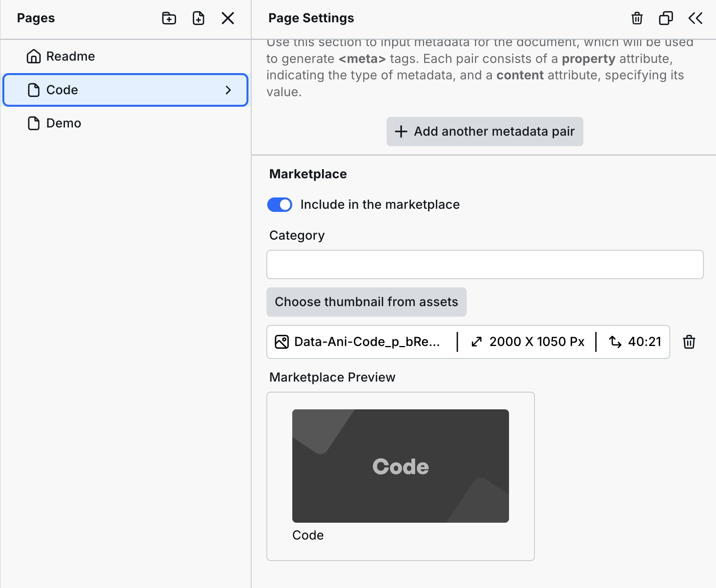
Task: Click the 40:21 aspect ratio value
Action: pyautogui.click(x=644, y=342)
